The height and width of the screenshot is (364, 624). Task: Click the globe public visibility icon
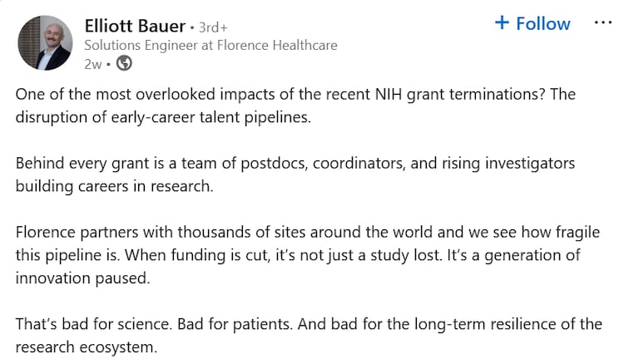(x=124, y=62)
